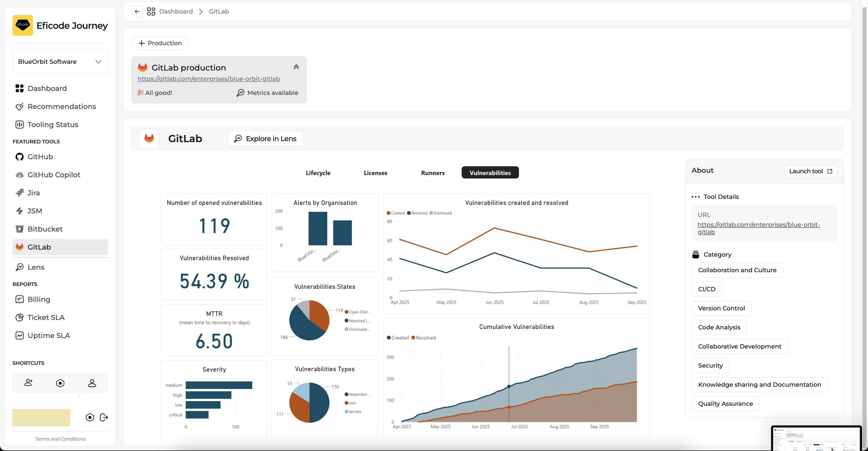
Task: Collapse the GitLab production card
Action: 296,67
